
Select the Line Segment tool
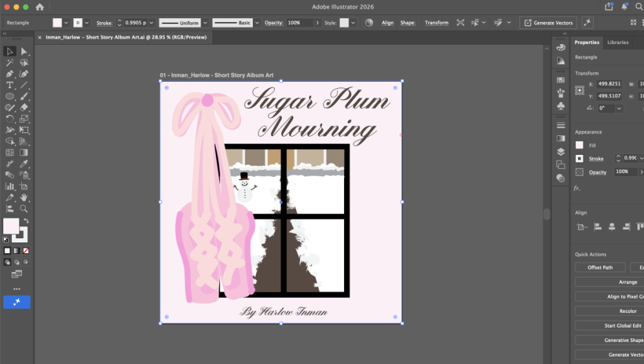(24, 85)
